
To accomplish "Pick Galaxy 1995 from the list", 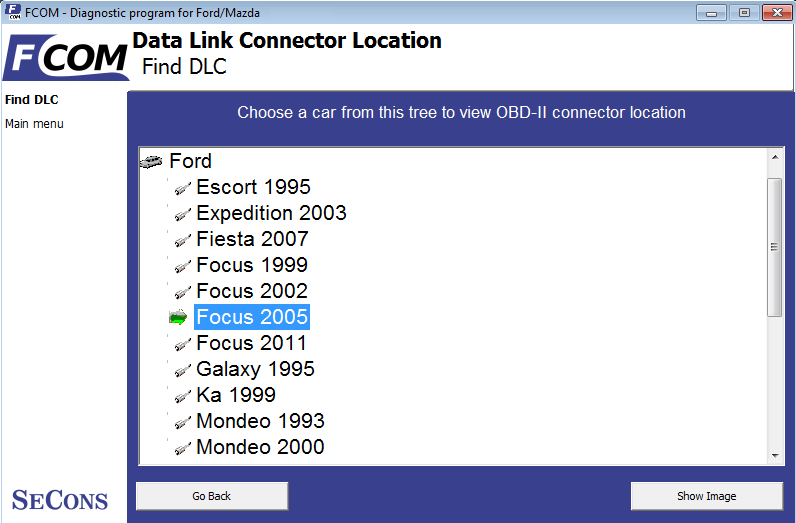I will 255,369.
